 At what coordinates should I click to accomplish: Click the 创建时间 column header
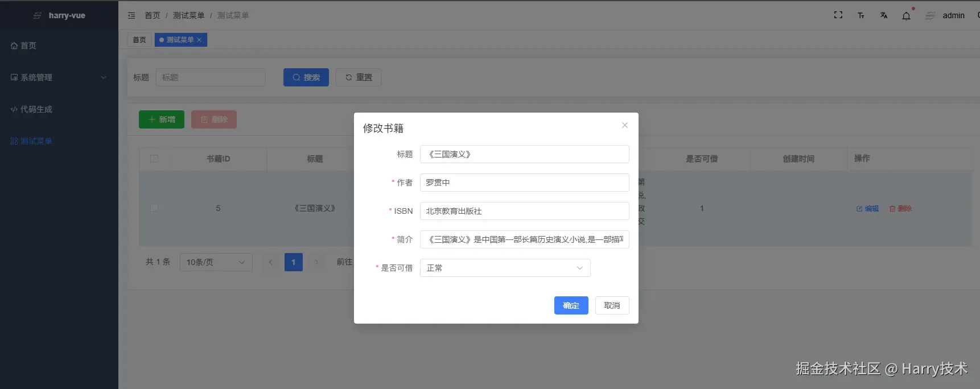point(798,159)
